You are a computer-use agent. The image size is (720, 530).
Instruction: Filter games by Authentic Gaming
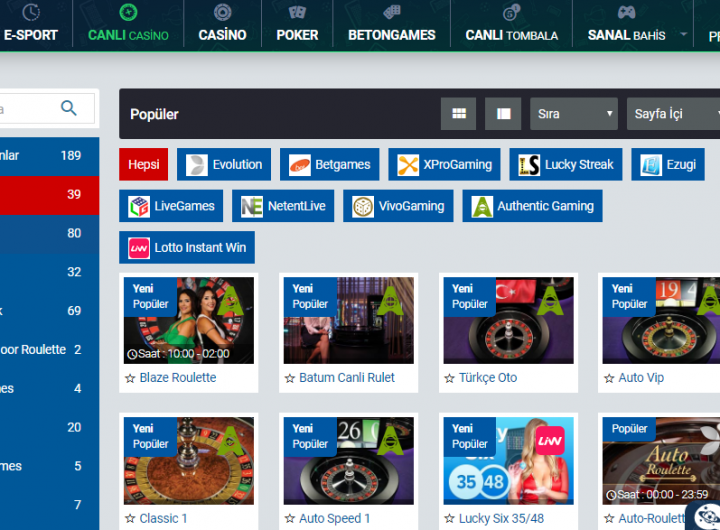pos(532,206)
